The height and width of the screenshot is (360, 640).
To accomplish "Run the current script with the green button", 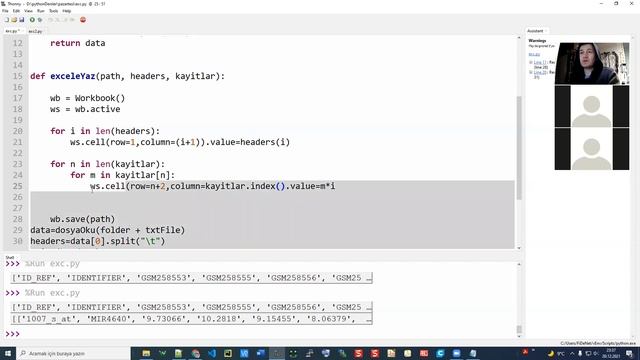I will coord(32,20).
